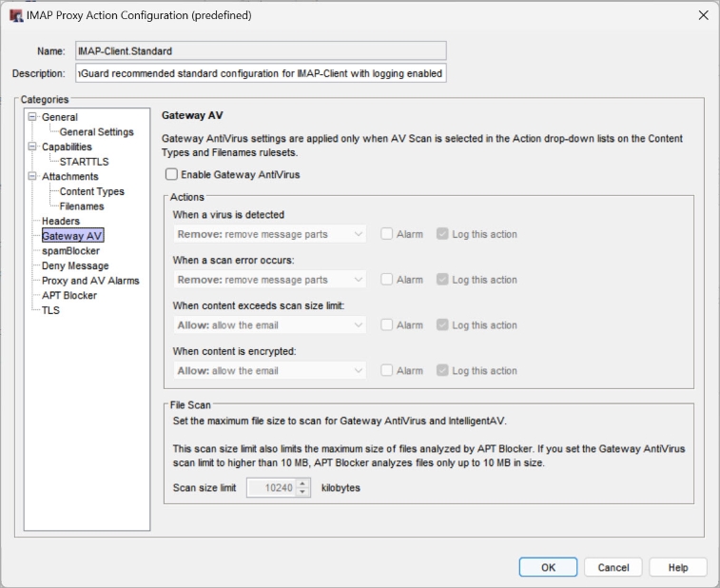Increase scan size limit with up arrow

(x=303, y=483)
